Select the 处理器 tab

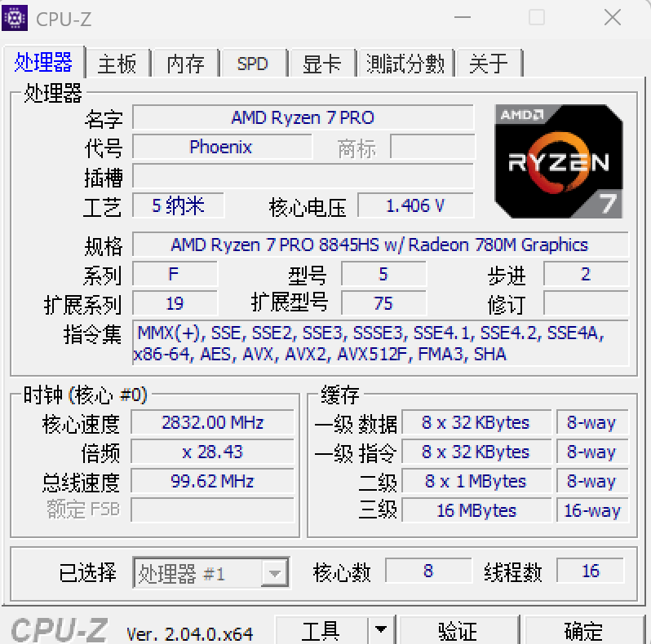pos(43,62)
